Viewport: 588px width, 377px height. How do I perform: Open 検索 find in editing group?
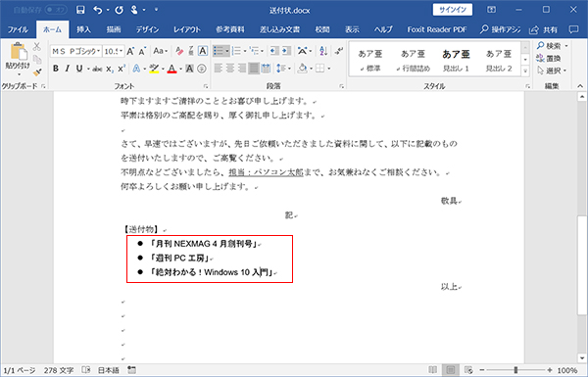pos(553,46)
